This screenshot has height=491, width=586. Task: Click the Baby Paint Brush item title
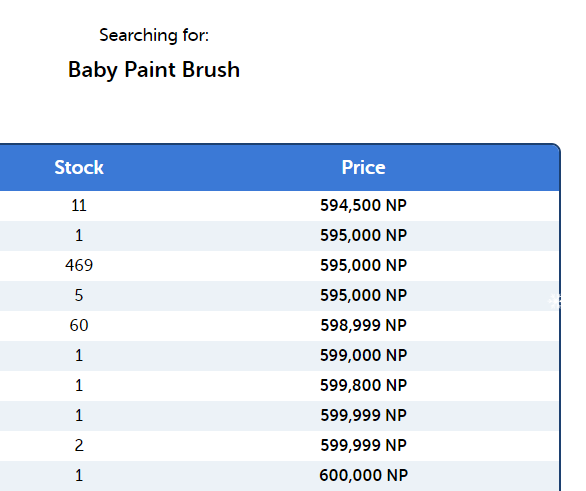(x=154, y=70)
